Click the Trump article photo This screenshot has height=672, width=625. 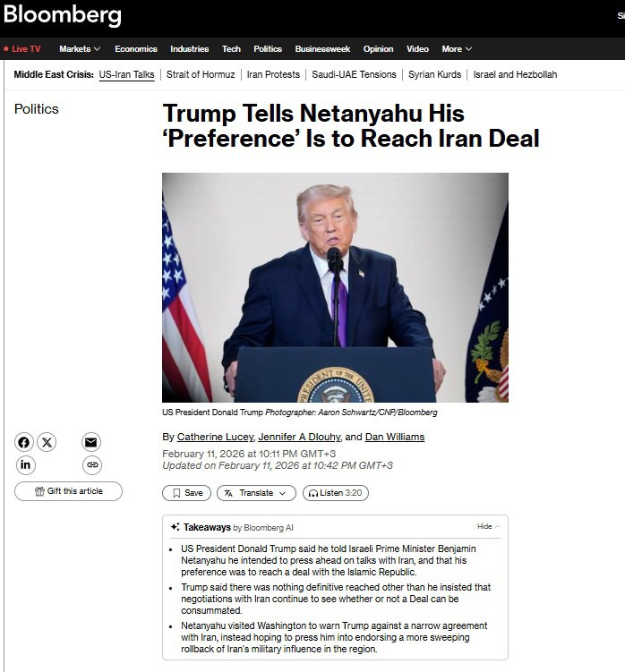click(335, 287)
